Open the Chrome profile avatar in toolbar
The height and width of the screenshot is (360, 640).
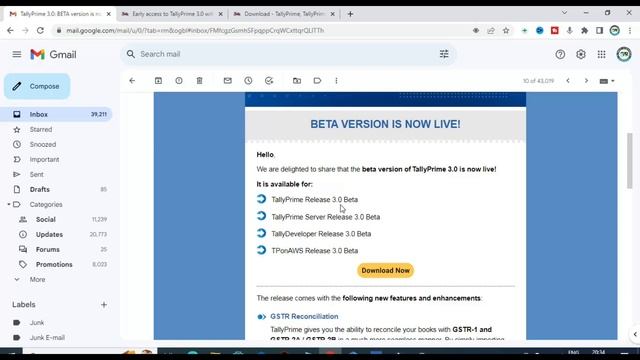615,31
